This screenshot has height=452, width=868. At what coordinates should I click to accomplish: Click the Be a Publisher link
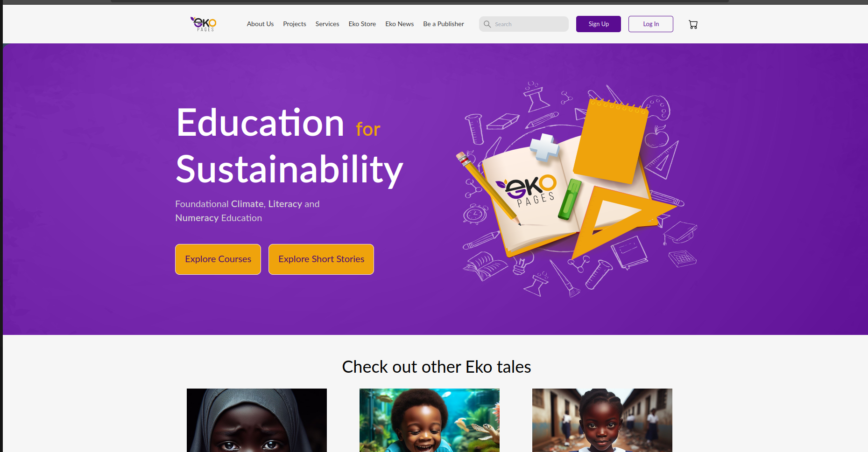click(x=444, y=24)
